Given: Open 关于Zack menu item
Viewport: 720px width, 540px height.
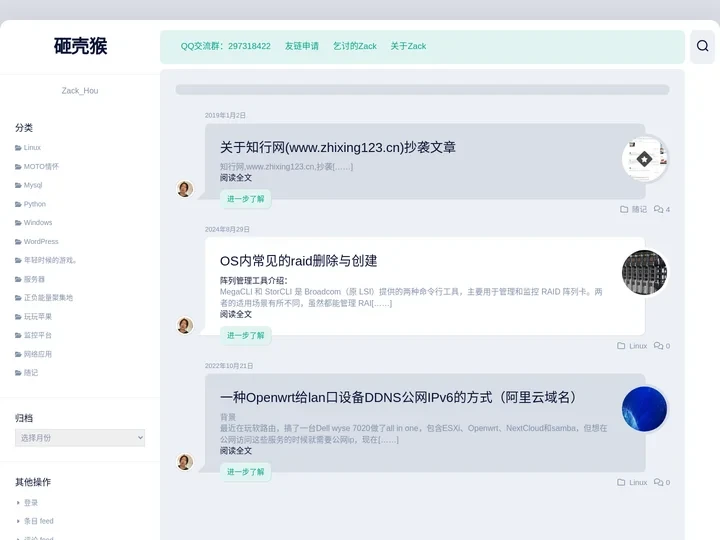Looking at the screenshot, I should coord(408,46).
